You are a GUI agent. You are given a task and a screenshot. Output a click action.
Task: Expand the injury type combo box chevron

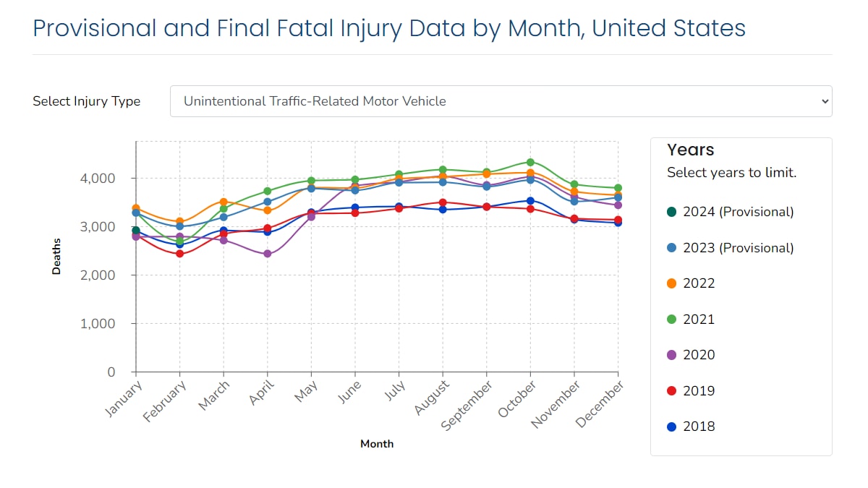[x=824, y=101]
